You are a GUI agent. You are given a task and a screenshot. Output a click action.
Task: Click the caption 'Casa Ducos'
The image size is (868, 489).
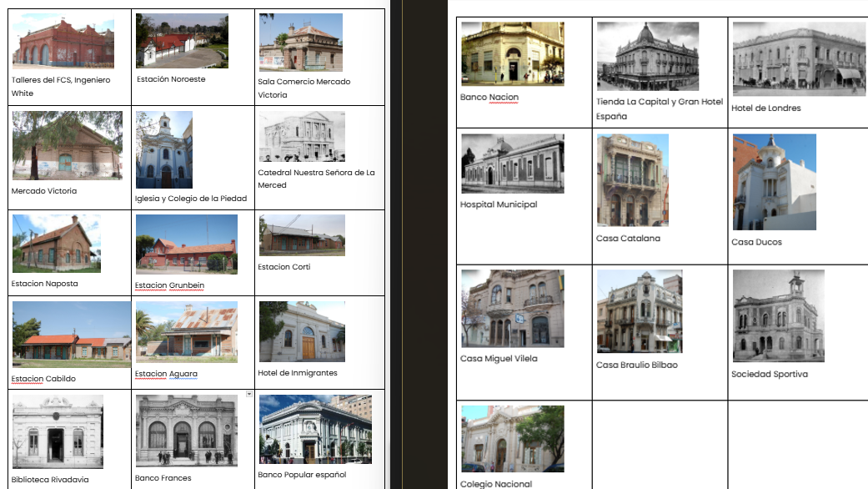coord(757,242)
